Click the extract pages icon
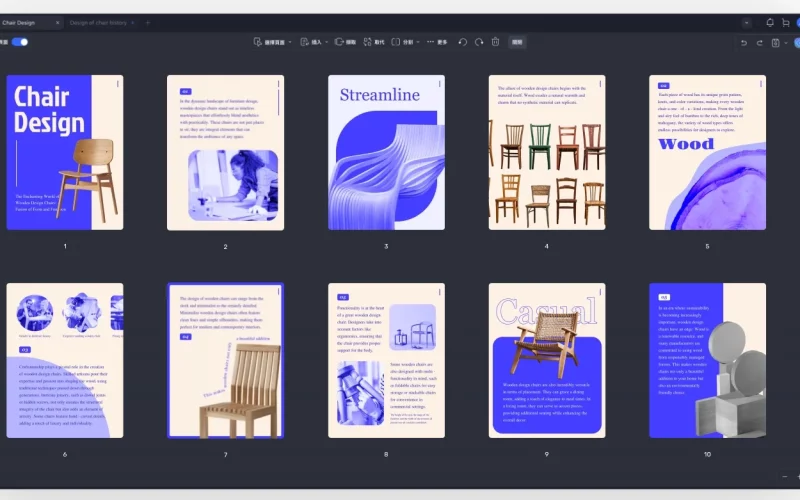The image size is (800, 500). click(339, 42)
